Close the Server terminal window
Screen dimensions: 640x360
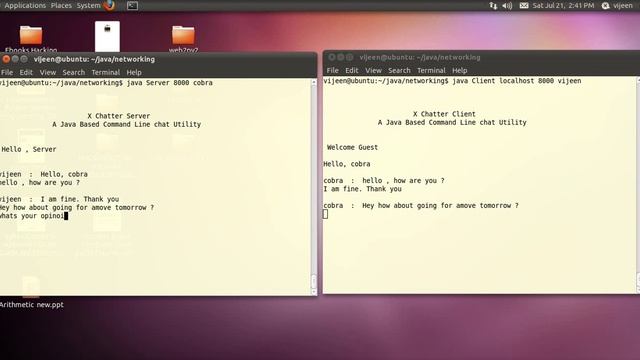6,59
